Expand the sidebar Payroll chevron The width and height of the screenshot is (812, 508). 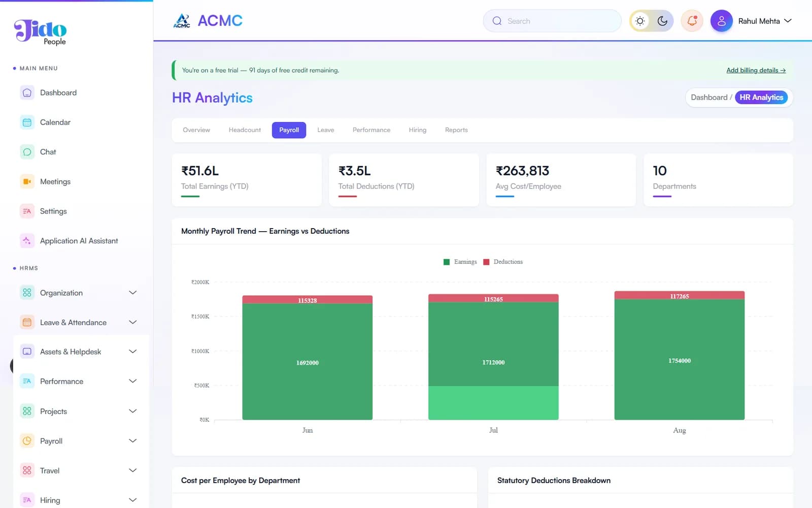tap(132, 441)
